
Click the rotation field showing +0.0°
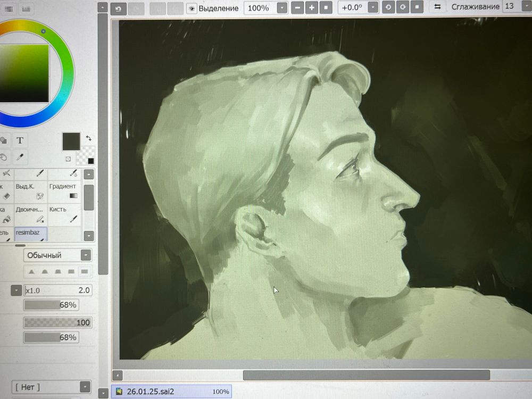(x=353, y=7)
